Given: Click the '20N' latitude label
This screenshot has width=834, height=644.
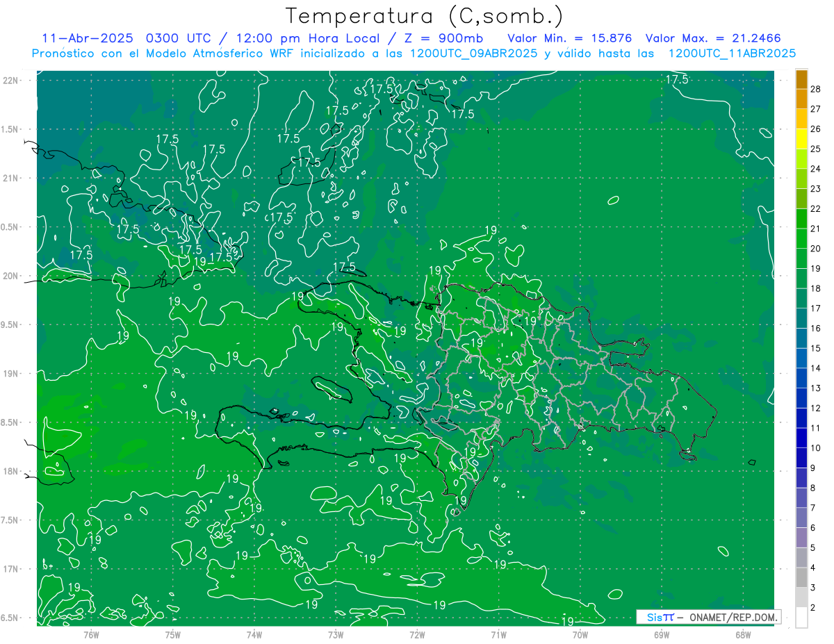Looking at the screenshot, I should 12,276.
